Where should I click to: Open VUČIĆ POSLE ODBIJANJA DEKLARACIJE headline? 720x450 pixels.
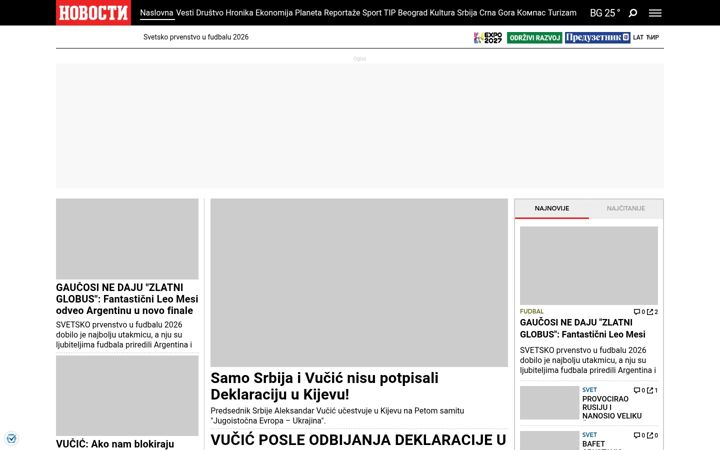coord(358,440)
